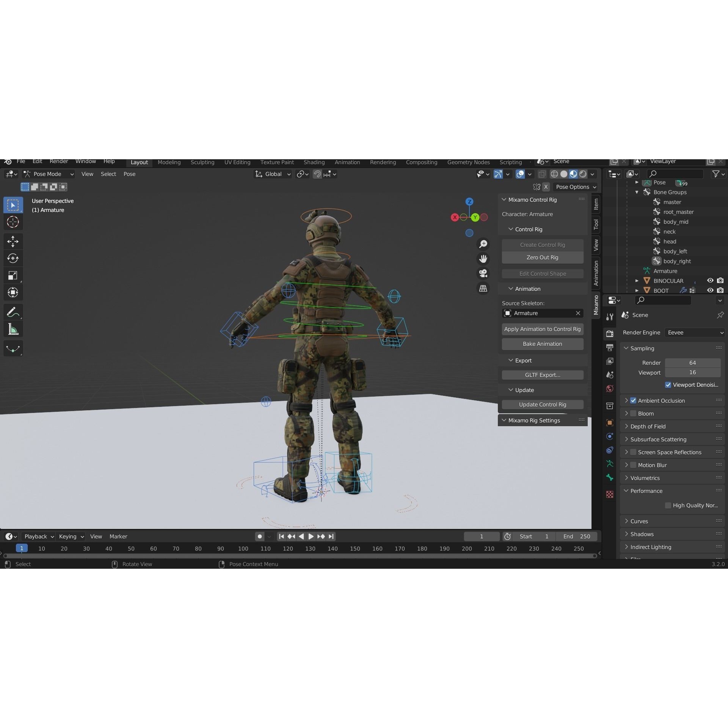Switch to rendered viewport shading
Image resolution: width=728 pixels, height=728 pixels.
click(583, 174)
